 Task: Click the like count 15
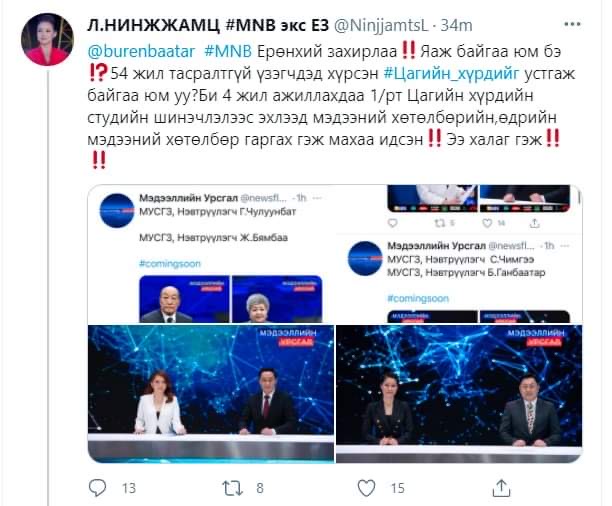398,488
